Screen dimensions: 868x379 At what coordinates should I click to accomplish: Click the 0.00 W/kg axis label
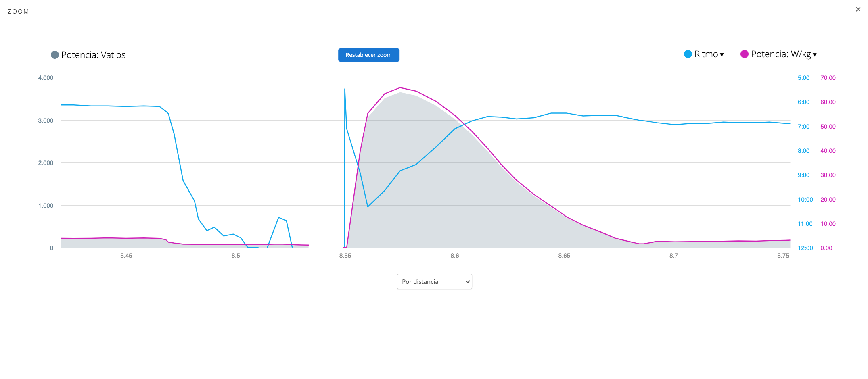click(826, 248)
